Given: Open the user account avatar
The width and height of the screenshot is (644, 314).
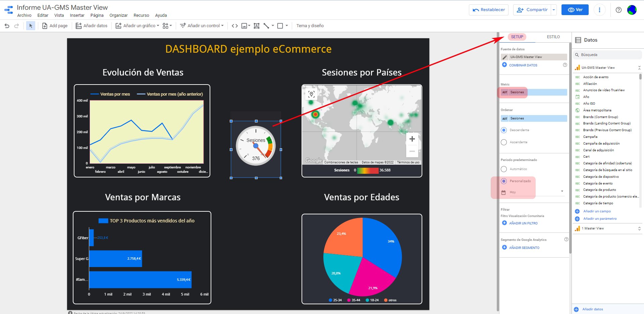Looking at the screenshot, I should [x=632, y=10].
